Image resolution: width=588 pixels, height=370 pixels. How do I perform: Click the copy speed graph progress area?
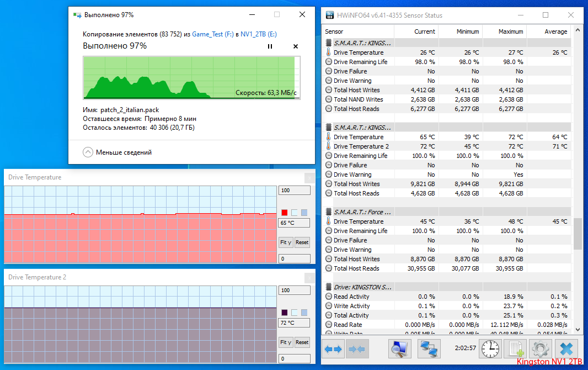191,78
